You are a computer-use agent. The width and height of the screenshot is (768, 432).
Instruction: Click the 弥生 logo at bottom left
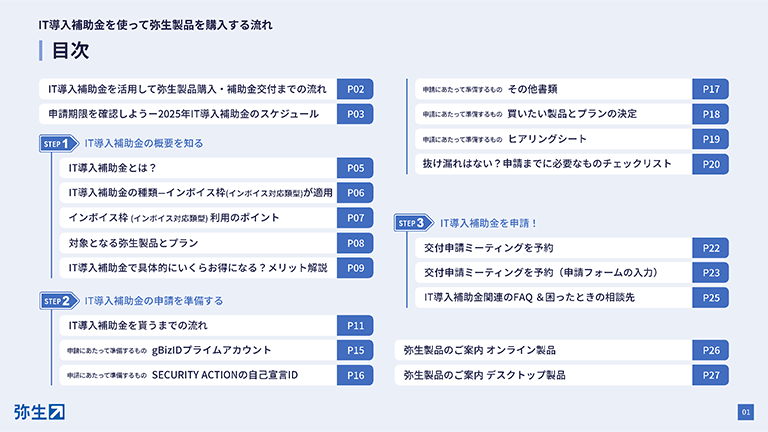pyautogui.click(x=39, y=412)
